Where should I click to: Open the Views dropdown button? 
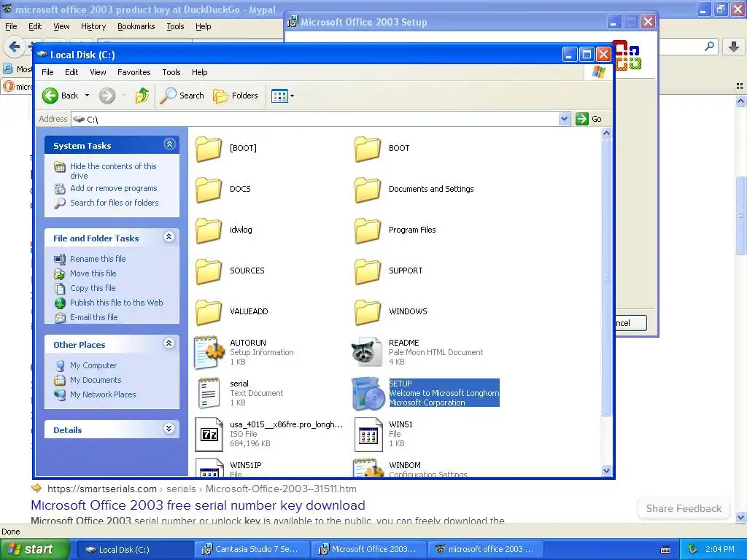[x=282, y=96]
